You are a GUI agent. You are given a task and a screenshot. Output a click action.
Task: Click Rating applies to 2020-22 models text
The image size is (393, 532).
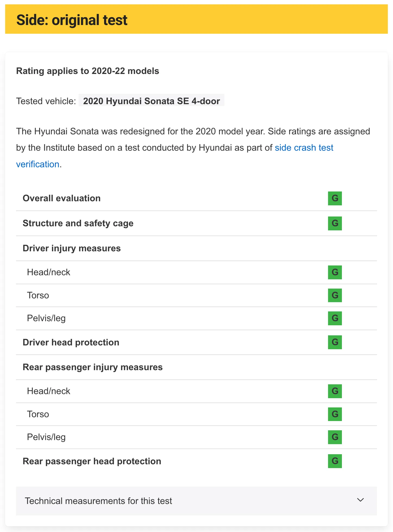click(88, 71)
